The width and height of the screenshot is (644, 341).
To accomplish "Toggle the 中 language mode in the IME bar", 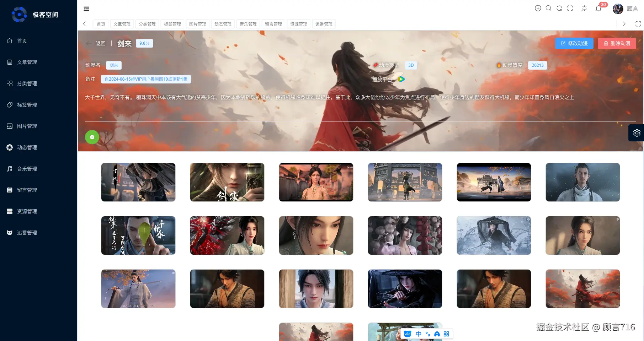I will tap(419, 334).
